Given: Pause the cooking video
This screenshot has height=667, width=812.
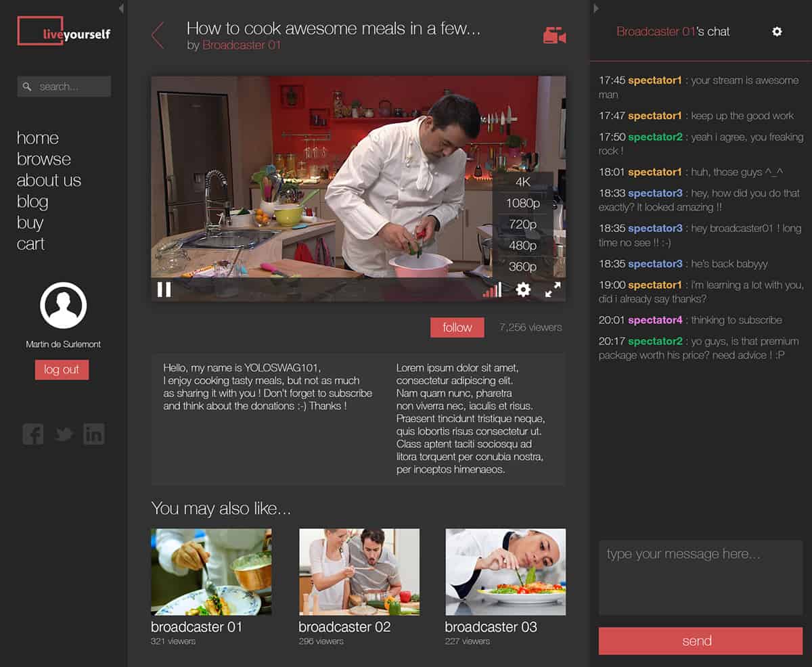Looking at the screenshot, I should pos(164,290).
